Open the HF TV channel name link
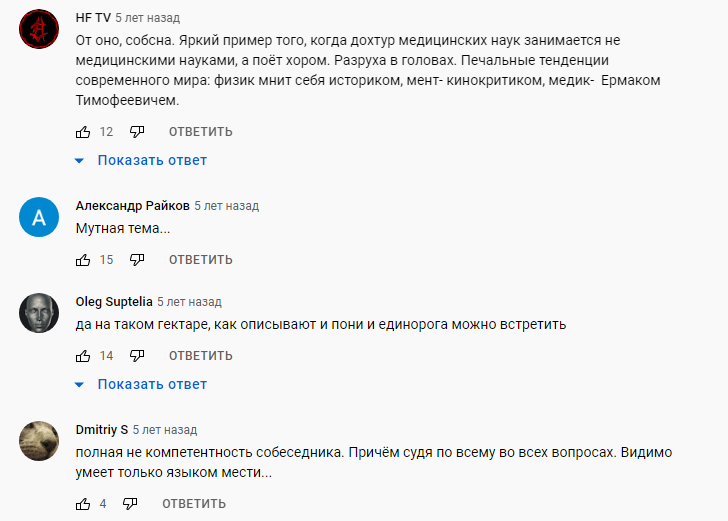728x521 pixels. click(x=93, y=18)
